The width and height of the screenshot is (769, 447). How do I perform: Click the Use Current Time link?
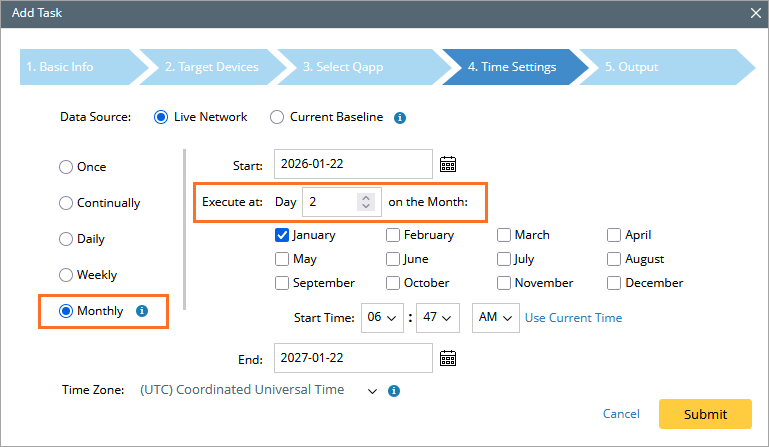coord(573,318)
